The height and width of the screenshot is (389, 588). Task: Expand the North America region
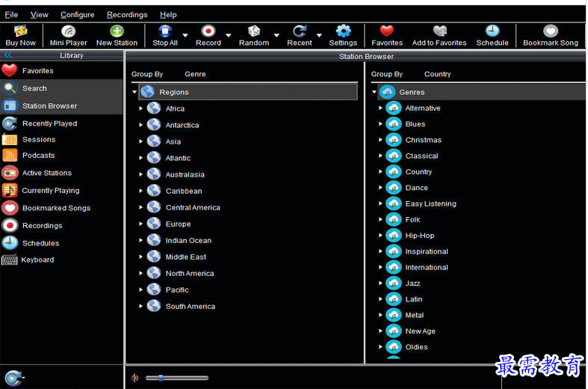click(x=141, y=273)
